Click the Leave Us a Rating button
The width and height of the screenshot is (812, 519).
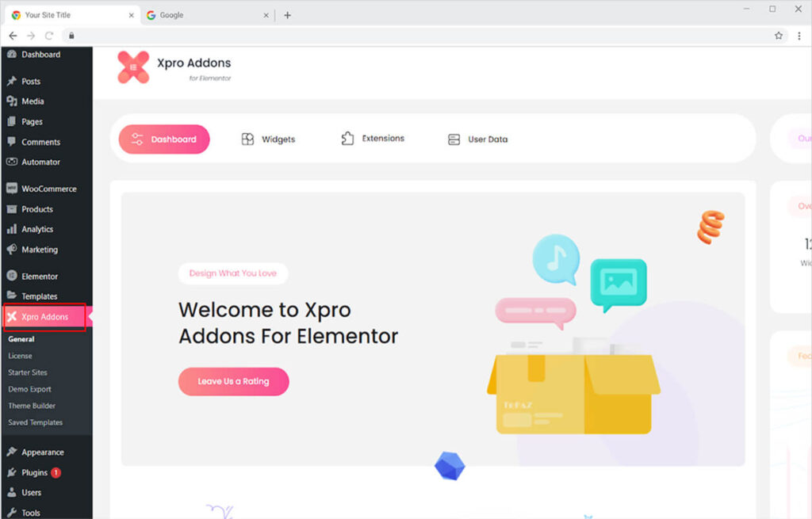coord(233,381)
